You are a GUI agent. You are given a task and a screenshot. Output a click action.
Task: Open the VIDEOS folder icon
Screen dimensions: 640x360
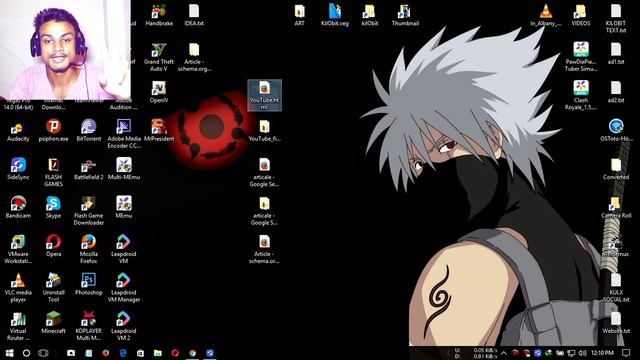pos(581,15)
